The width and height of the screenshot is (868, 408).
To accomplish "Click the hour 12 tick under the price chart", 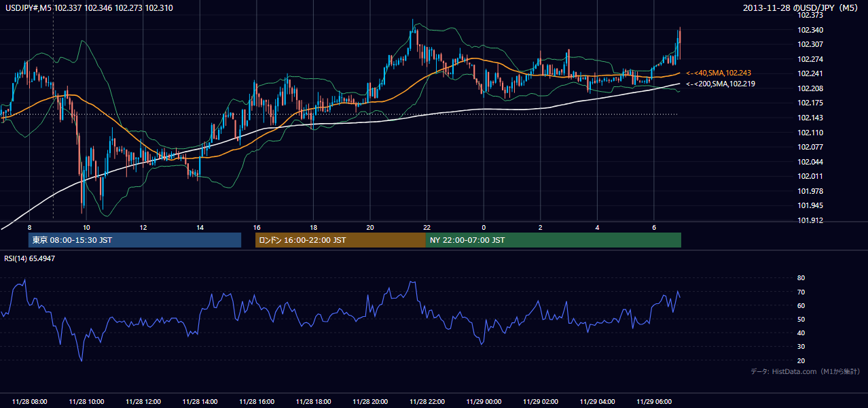I will click(143, 227).
